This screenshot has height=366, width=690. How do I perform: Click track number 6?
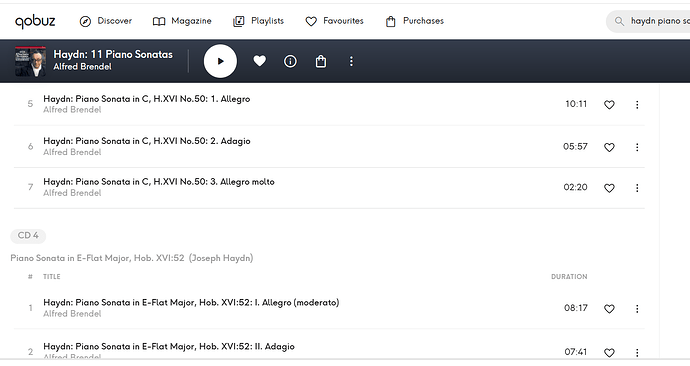[30, 146]
